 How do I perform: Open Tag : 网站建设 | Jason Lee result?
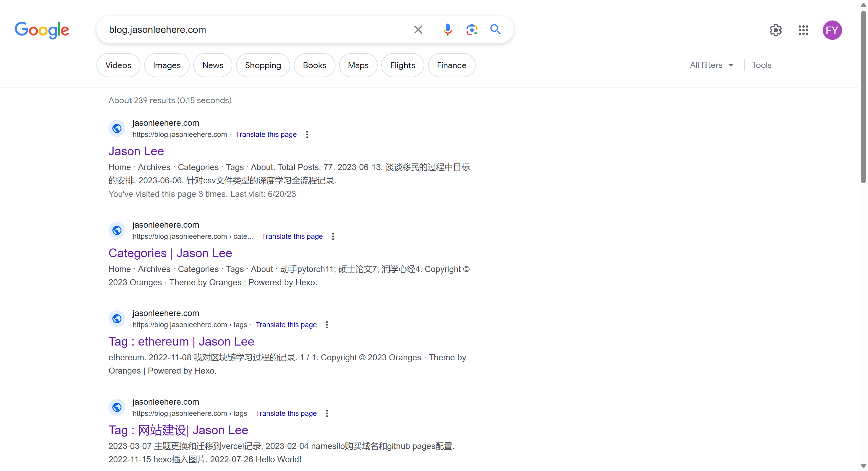(x=178, y=430)
